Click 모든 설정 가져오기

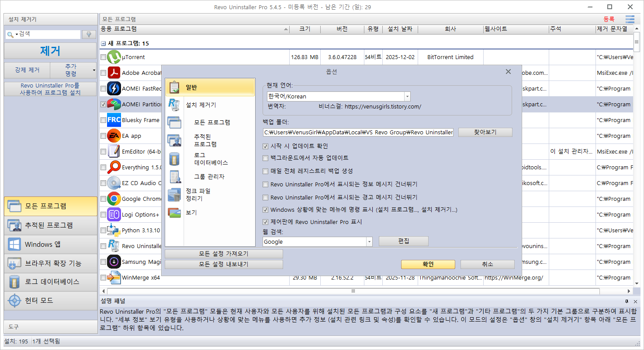pyautogui.click(x=224, y=254)
